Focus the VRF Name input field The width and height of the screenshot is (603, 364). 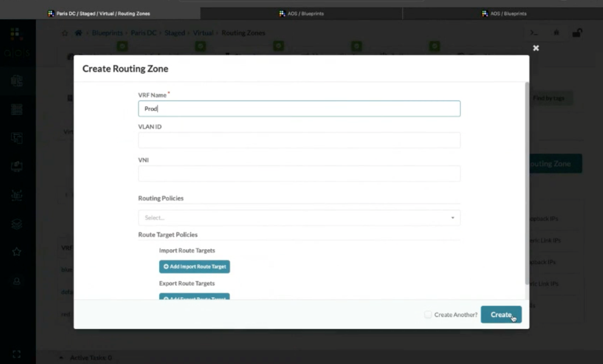click(299, 109)
